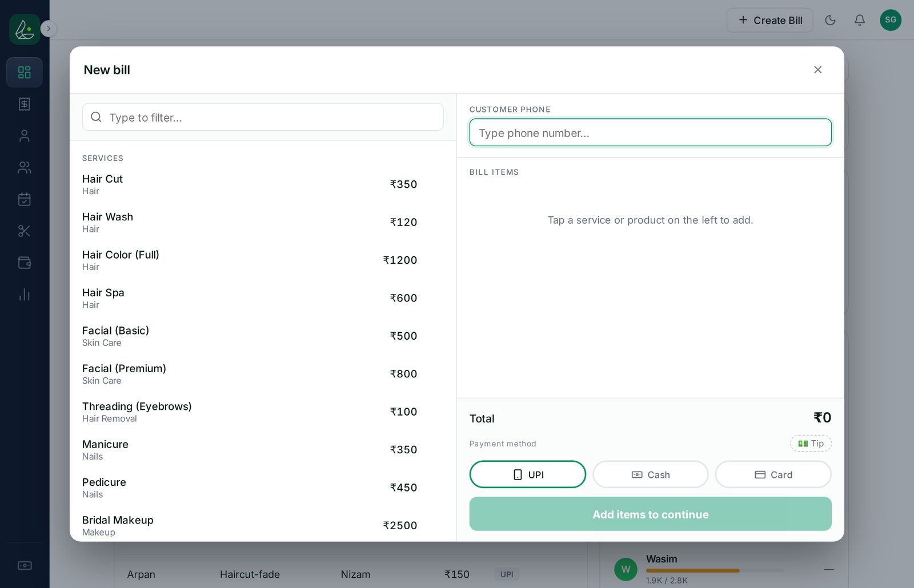914x588 pixels.
Task: Open the SG user avatar menu
Action: point(891,20)
